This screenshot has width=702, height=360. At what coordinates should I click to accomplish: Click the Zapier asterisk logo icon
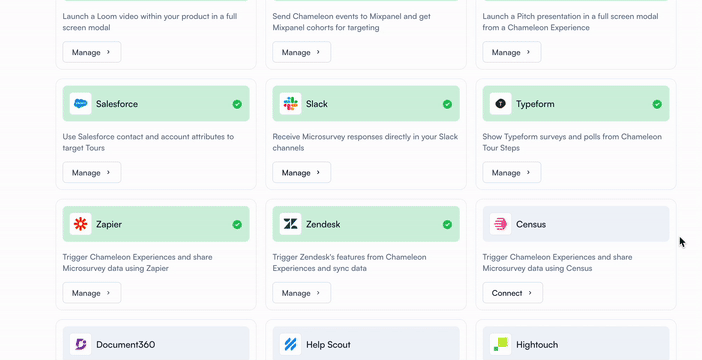click(x=81, y=224)
